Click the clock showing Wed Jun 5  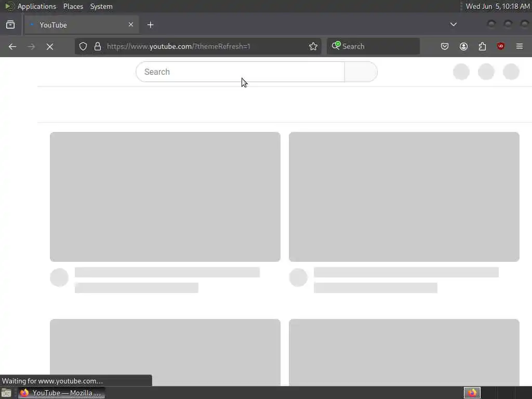click(497, 6)
